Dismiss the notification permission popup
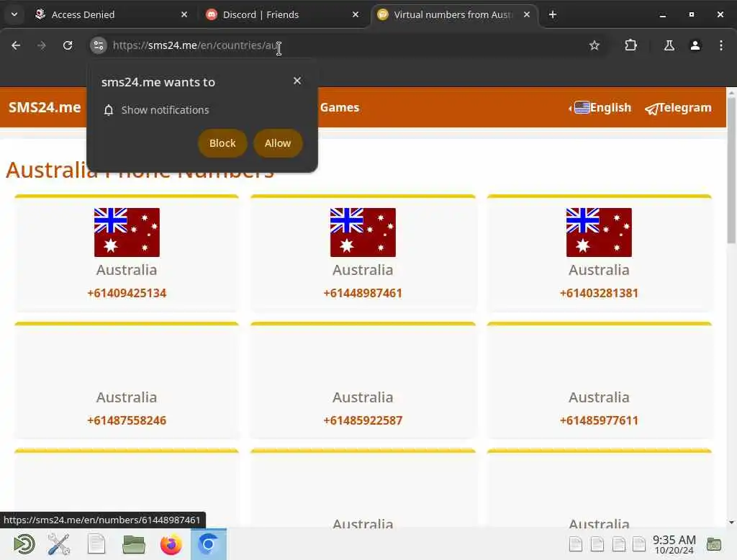Screen dimensions: 737x560 click(x=297, y=81)
